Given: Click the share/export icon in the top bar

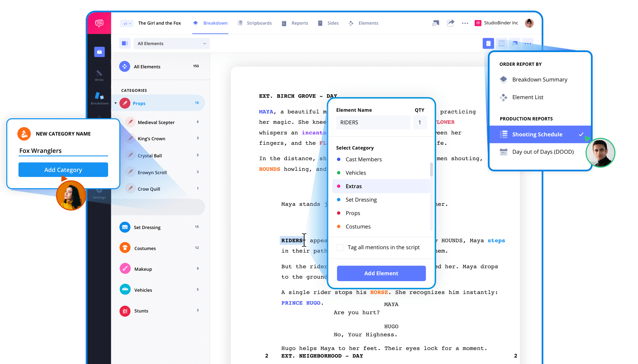Looking at the screenshot, I should pos(450,23).
